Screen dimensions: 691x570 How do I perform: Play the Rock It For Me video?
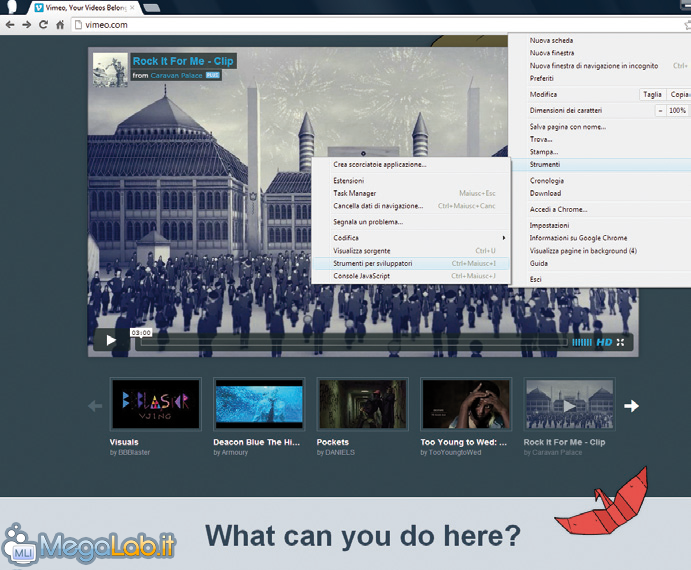point(111,340)
